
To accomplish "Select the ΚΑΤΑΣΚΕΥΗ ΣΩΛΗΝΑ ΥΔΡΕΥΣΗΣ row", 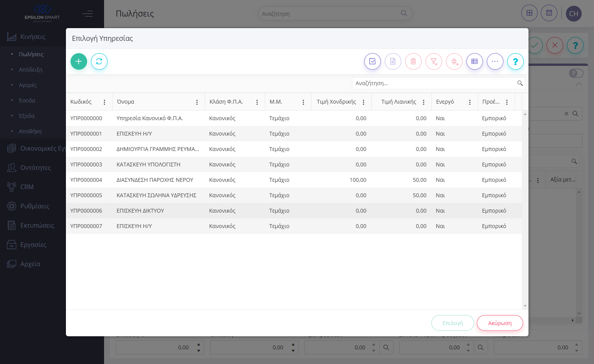I will (294, 195).
